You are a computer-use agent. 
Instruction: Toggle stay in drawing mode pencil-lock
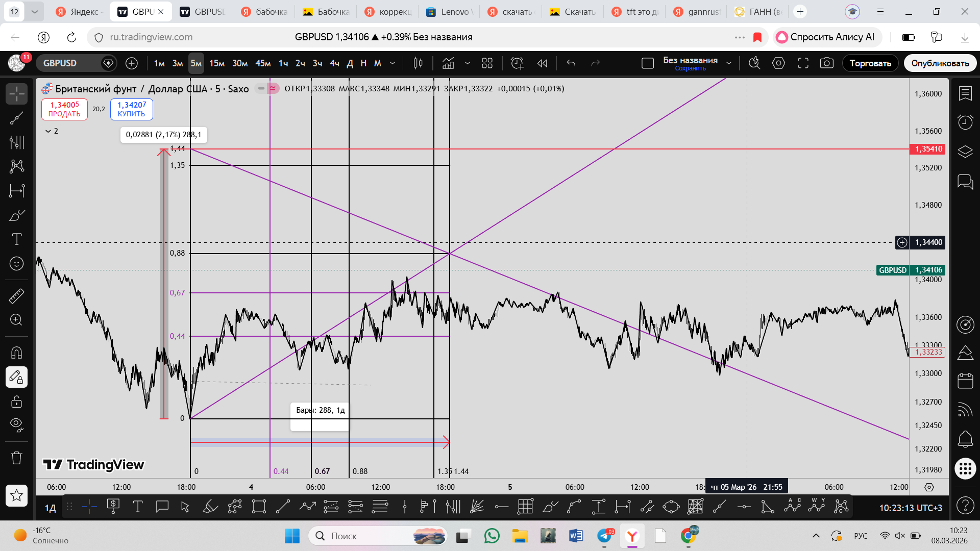click(x=16, y=378)
